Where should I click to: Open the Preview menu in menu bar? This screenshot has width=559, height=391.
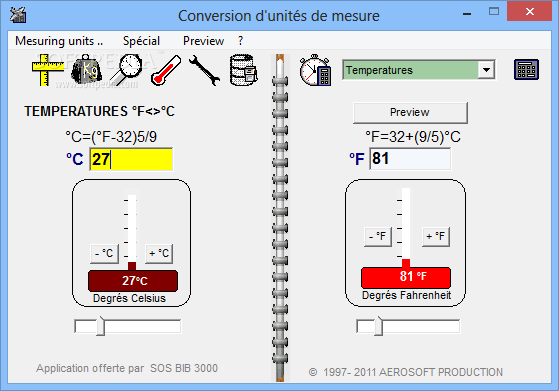[203, 41]
